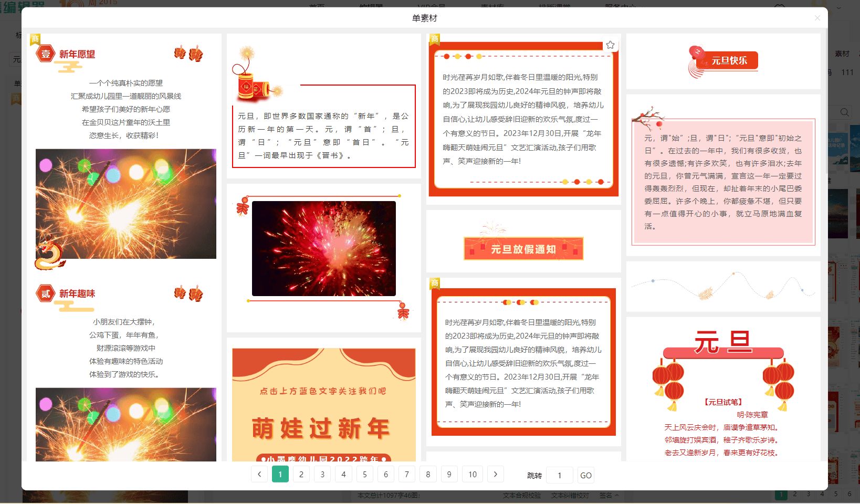Click the 商 badge on the red 元旦 text card
The image size is (860, 504).
click(435, 283)
